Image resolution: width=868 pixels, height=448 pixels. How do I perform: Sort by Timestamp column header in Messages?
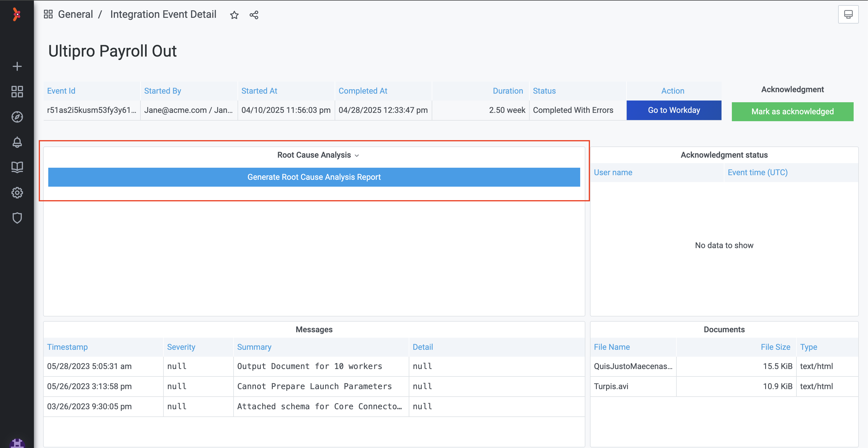click(67, 347)
